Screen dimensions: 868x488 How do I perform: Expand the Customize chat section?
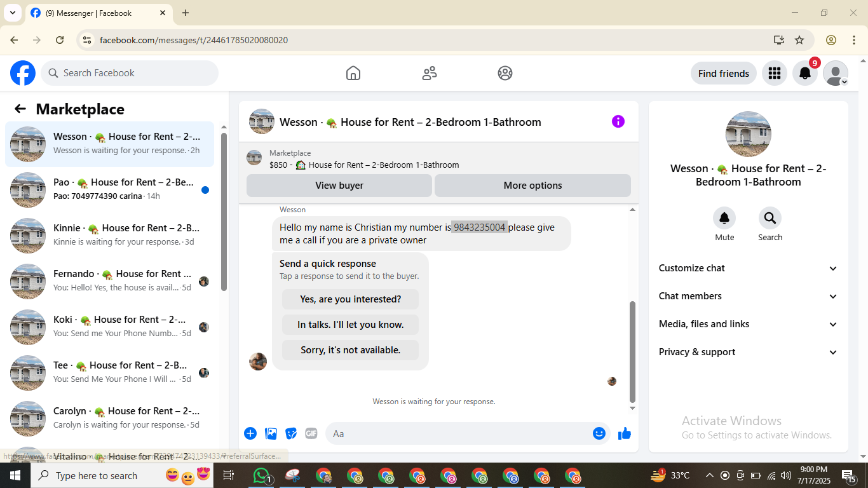click(749, 268)
